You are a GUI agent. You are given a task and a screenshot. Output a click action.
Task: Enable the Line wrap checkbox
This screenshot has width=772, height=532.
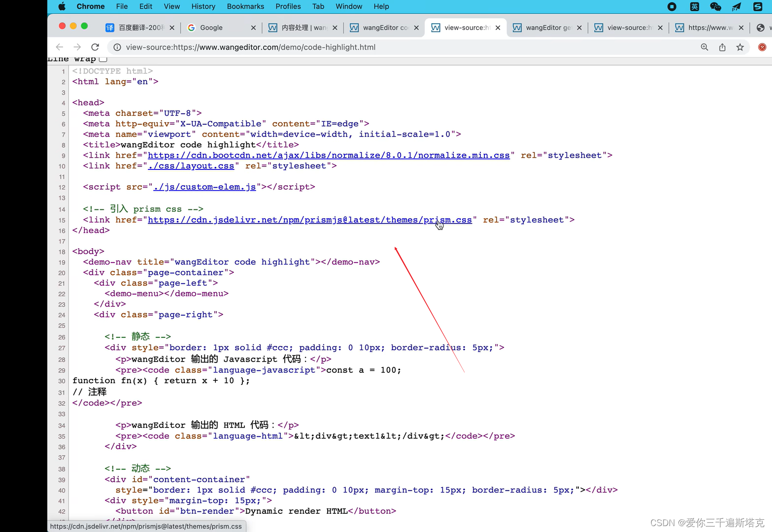click(x=103, y=58)
